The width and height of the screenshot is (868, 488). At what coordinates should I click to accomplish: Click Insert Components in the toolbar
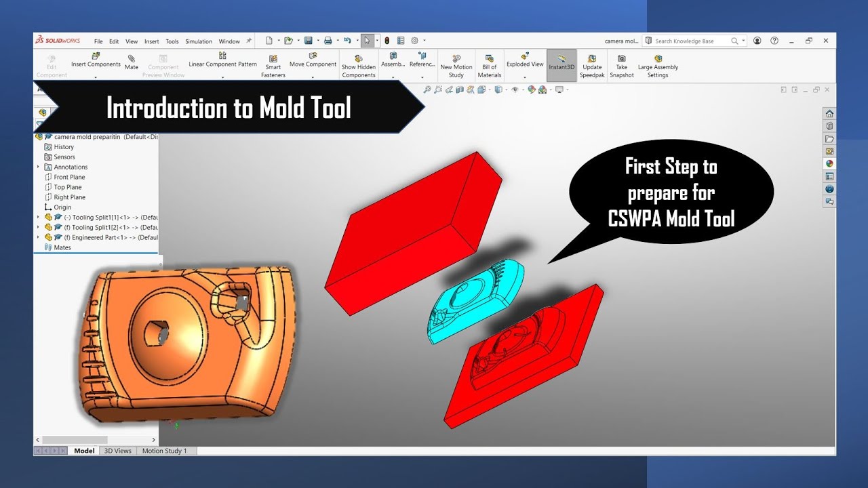[96, 61]
